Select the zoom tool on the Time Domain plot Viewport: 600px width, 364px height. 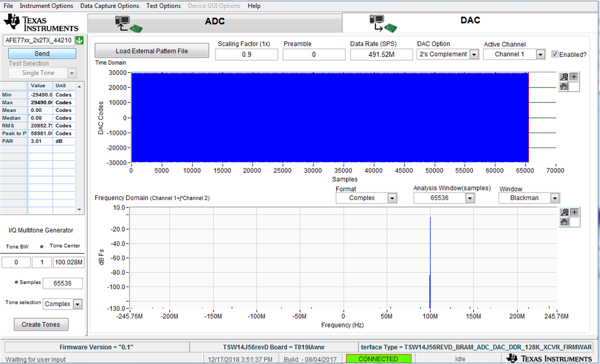click(x=564, y=76)
